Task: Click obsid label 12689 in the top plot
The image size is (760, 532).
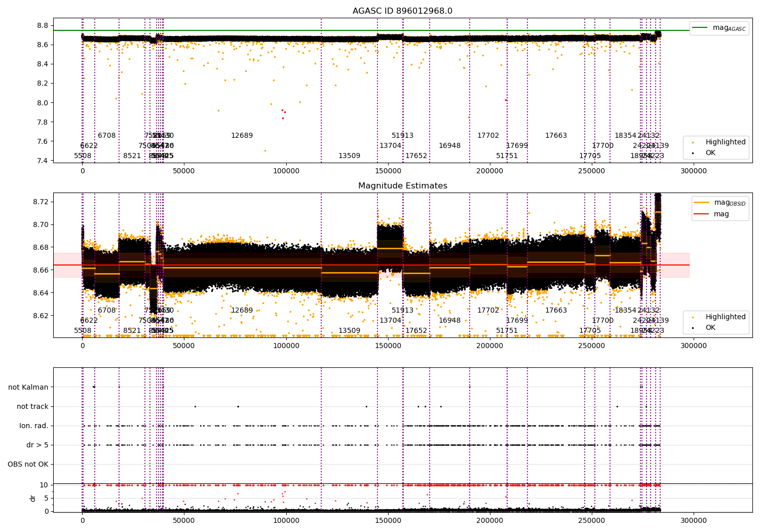Action: coord(242,135)
